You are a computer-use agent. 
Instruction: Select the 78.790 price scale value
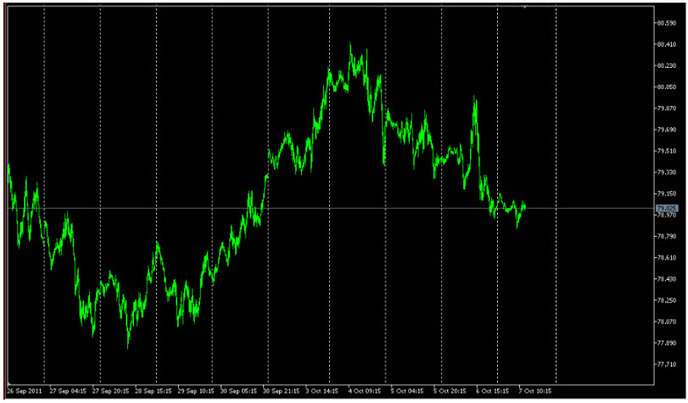pos(666,236)
